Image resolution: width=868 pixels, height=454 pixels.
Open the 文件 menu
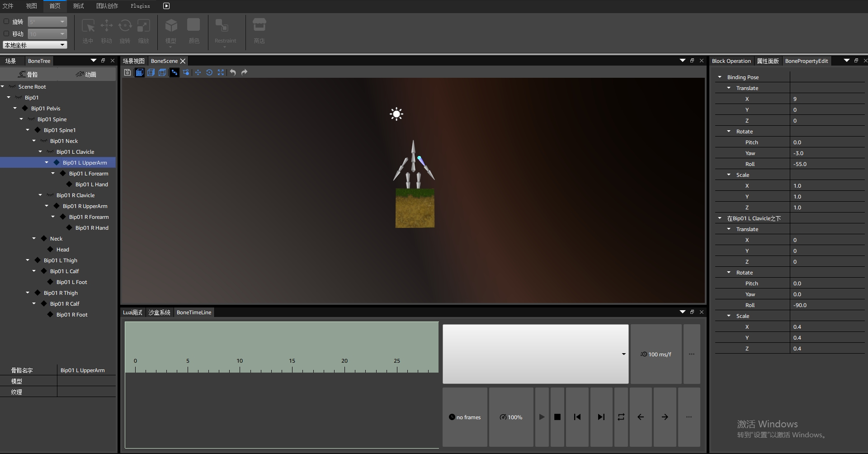coord(8,6)
